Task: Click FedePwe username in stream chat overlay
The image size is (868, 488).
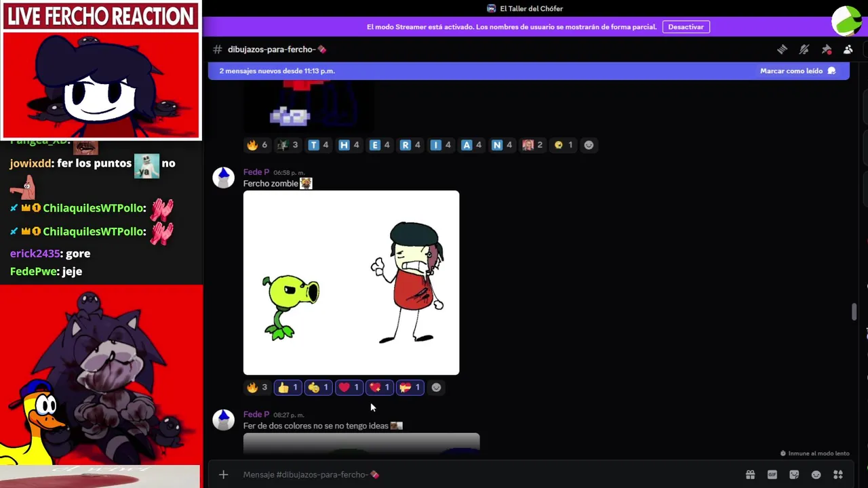Action: pyautogui.click(x=34, y=271)
